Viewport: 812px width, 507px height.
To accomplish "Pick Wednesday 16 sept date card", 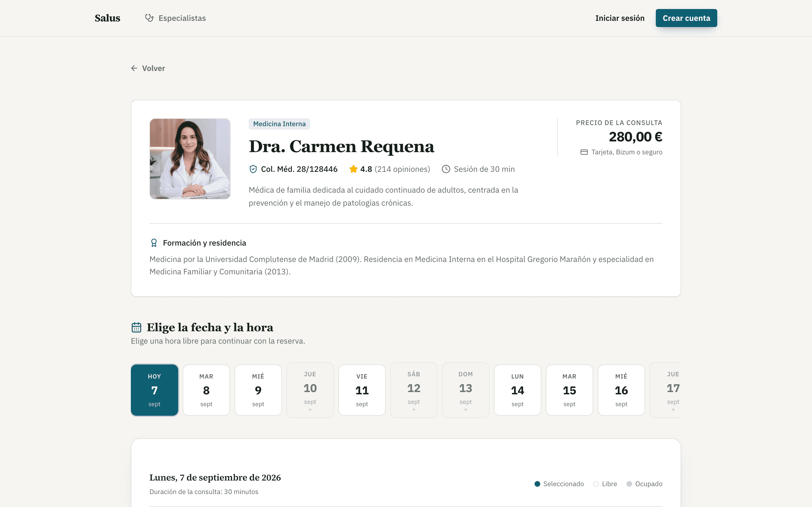I will tap(621, 390).
